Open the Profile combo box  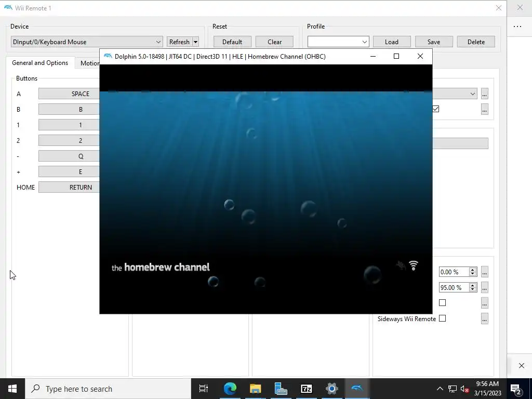(338, 42)
